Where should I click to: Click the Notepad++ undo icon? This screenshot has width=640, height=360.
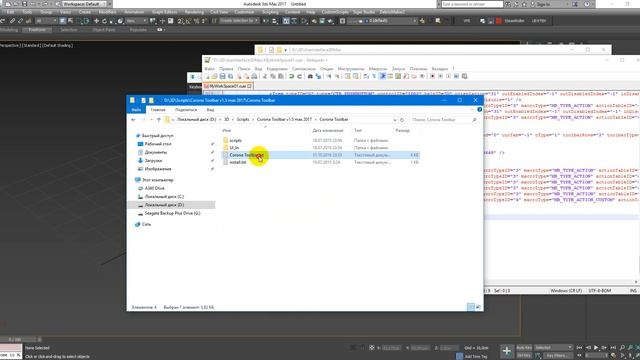click(x=291, y=76)
